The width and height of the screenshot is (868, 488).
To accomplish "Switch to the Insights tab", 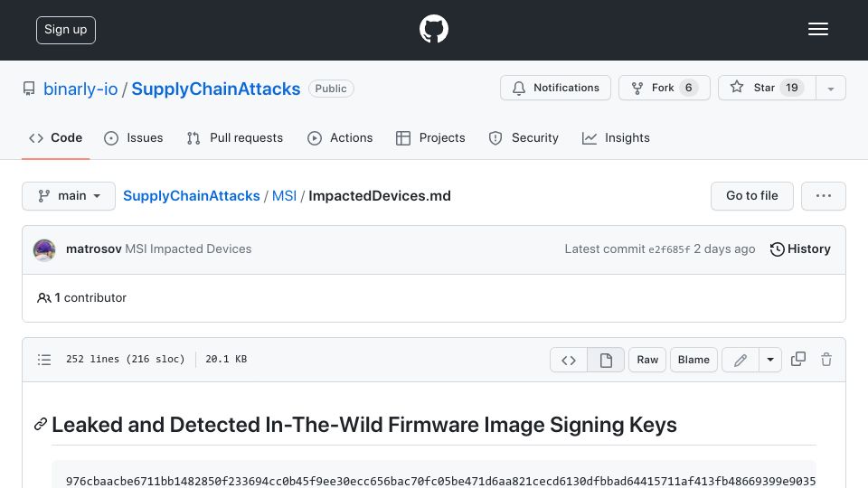I will (616, 137).
